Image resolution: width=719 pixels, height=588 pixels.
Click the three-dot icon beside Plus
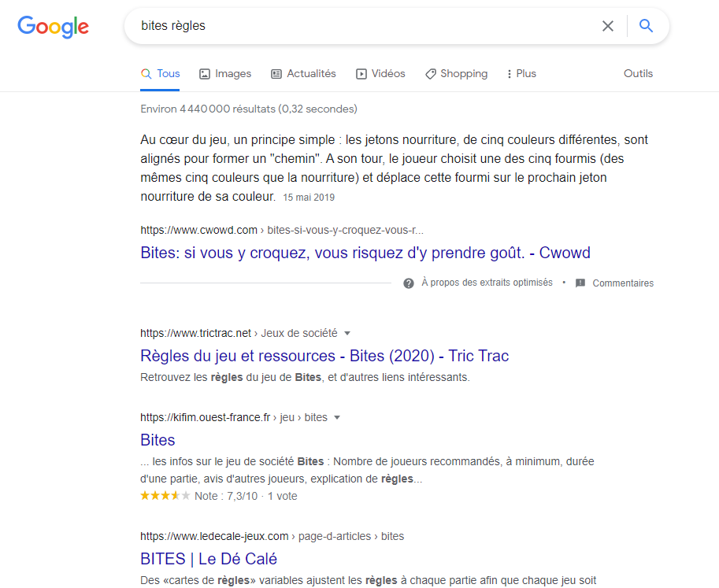[509, 74]
